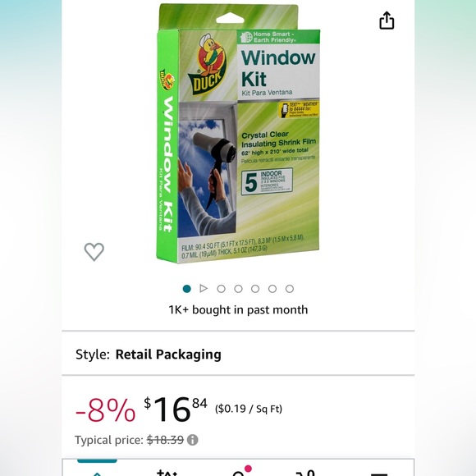Jump to fourth carousel image dot
The height and width of the screenshot is (476, 476).
click(238, 289)
